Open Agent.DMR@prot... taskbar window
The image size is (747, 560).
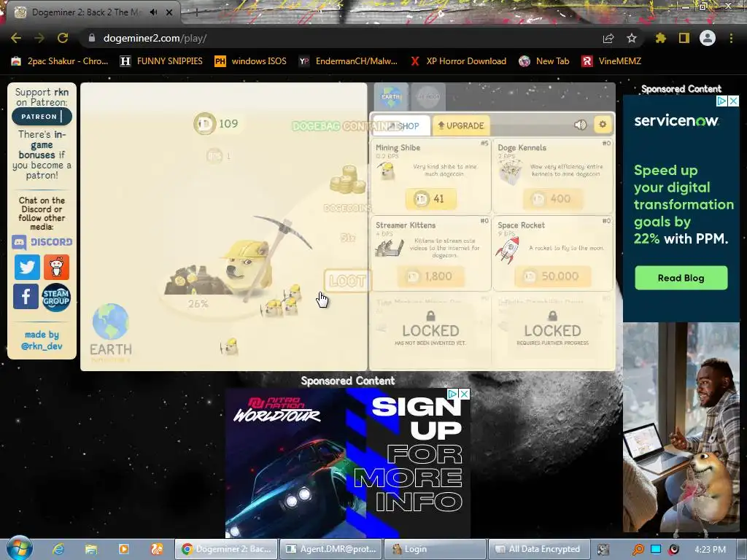330,549
